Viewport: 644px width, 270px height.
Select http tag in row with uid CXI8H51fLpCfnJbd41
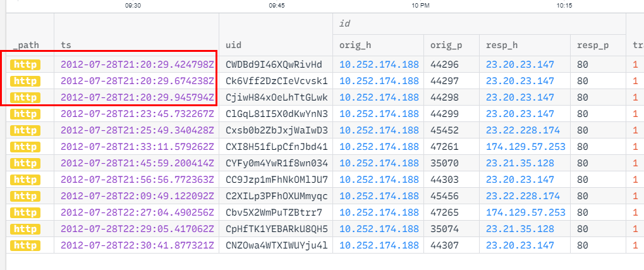[25, 147]
